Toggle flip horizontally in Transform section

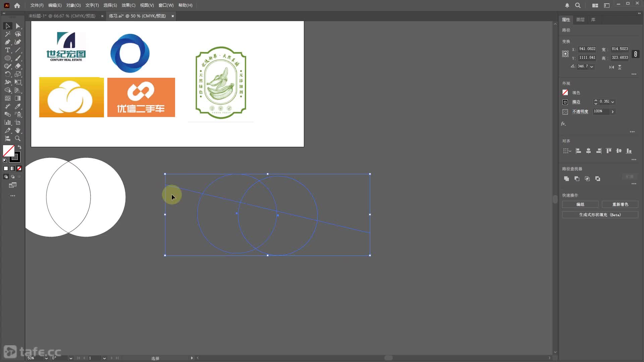611,67
